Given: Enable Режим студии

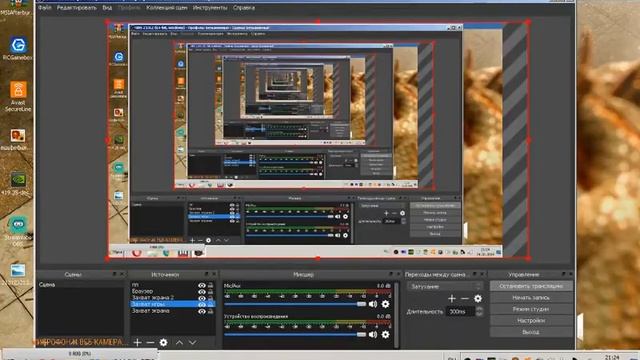Looking at the screenshot, I should coord(531,309).
